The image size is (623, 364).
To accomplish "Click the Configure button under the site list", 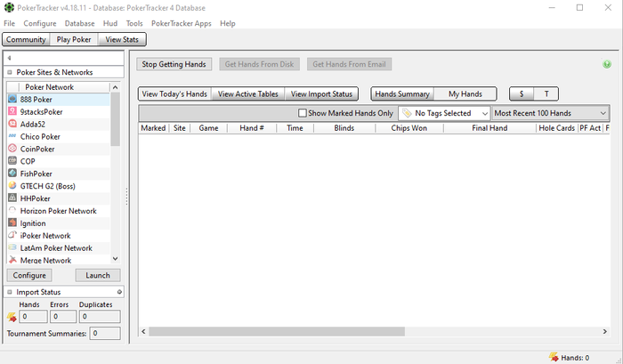I will (x=29, y=275).
